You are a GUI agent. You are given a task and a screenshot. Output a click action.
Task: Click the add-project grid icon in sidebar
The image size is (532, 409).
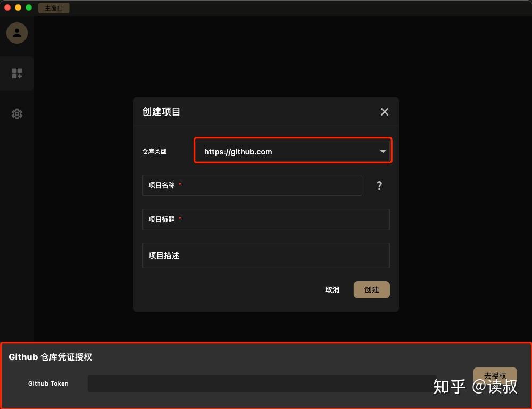17,73
